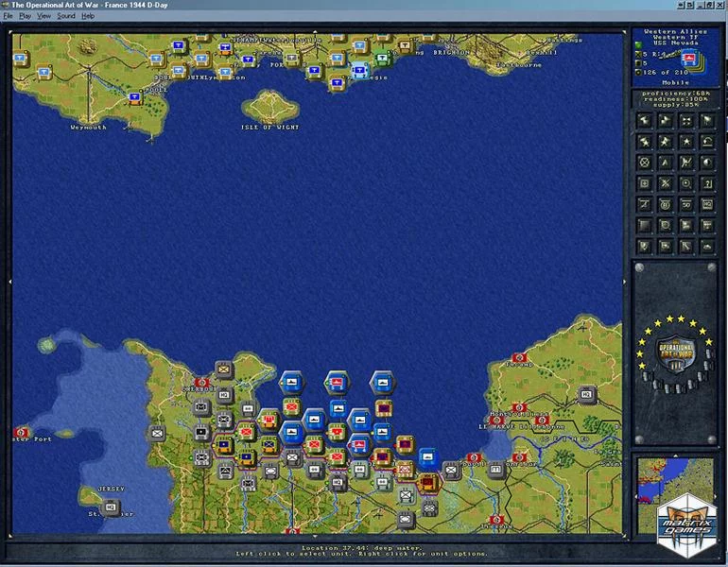Click the plain single star icon
Screen dimensions: 728x567
click(x=686, y=142)
